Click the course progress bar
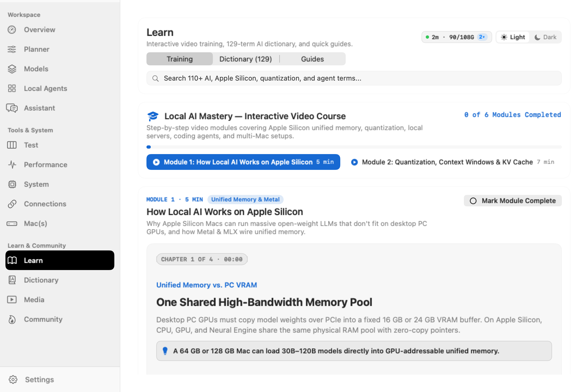 coord(354,147)
